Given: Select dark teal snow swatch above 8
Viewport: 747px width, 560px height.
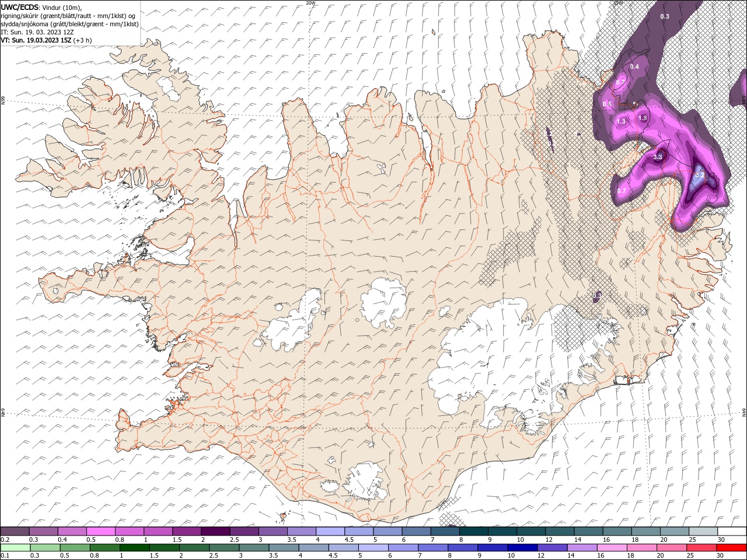Looking at the screenshot, I should (x=473, y=531).
